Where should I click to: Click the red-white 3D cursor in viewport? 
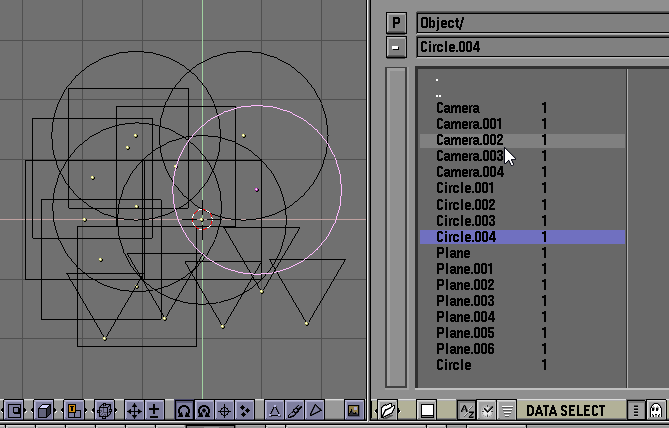click(x=202, y=219)
